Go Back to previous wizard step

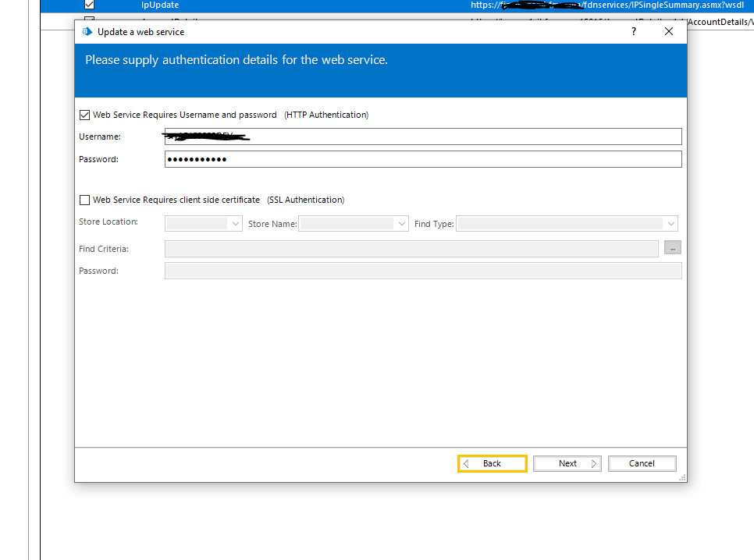pos(493,463)
